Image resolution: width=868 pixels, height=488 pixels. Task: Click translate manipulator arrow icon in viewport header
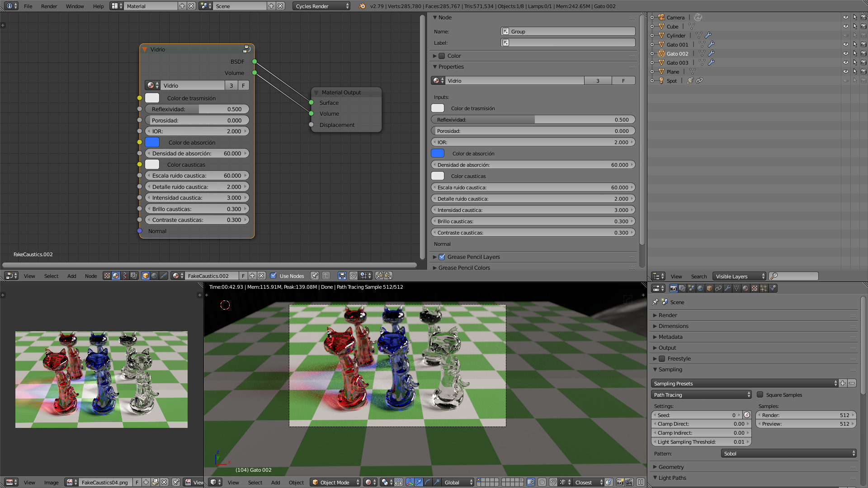(419, 482)
